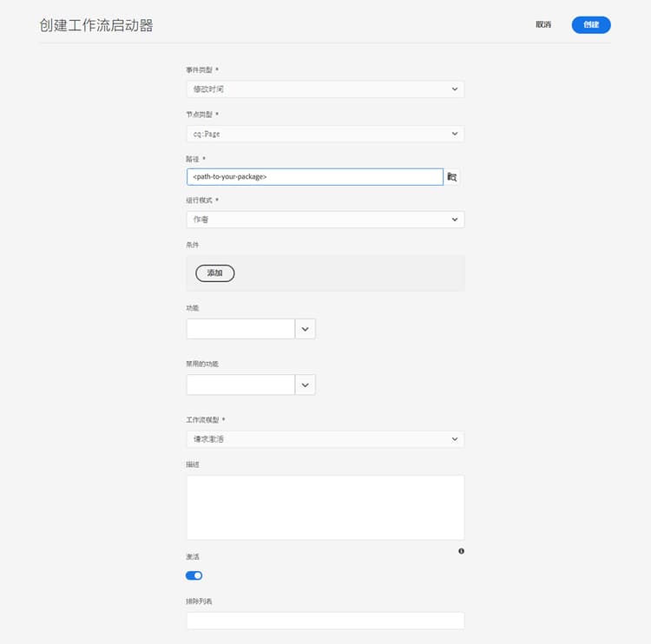Viewport: 651px width, 644px height.
Task: Open the 工作流模型 dropdown
Action: click(325, 439)
